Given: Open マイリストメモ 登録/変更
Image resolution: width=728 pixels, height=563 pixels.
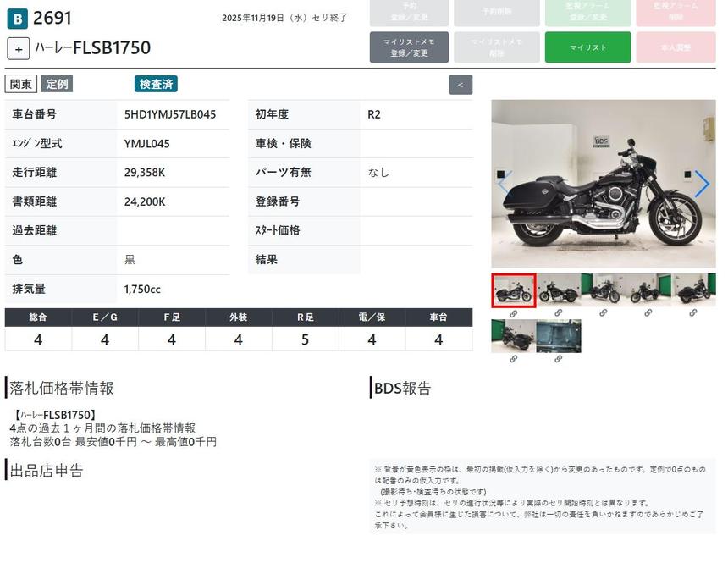Looking at the screenshot, I should tap(409, 47).
